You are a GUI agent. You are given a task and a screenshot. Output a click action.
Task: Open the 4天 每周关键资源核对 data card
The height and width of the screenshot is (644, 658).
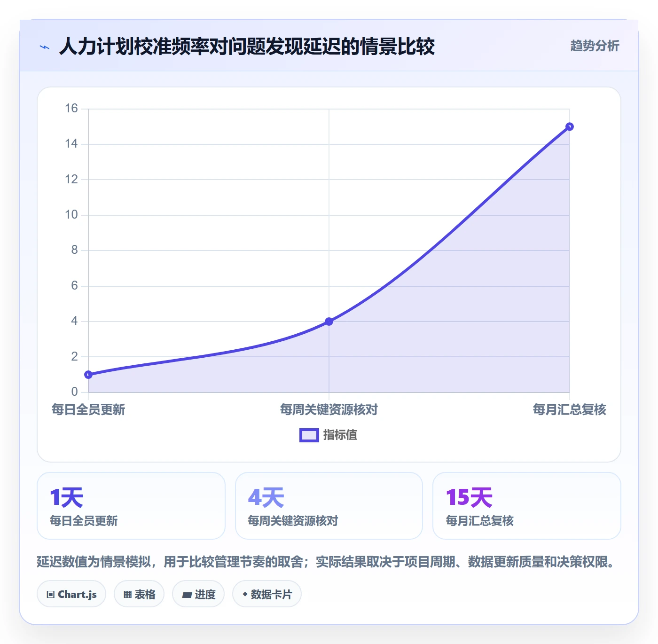pyautogui.click(x=329, y=506)
